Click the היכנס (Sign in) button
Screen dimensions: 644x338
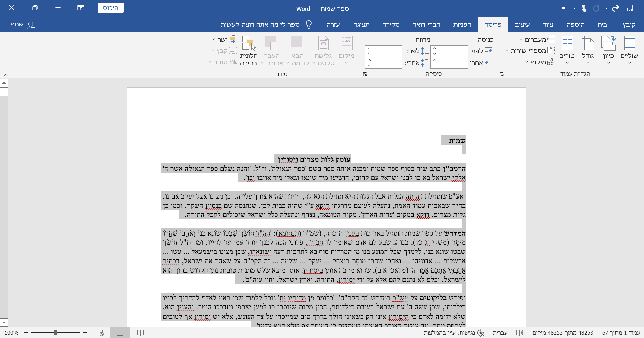111,8
